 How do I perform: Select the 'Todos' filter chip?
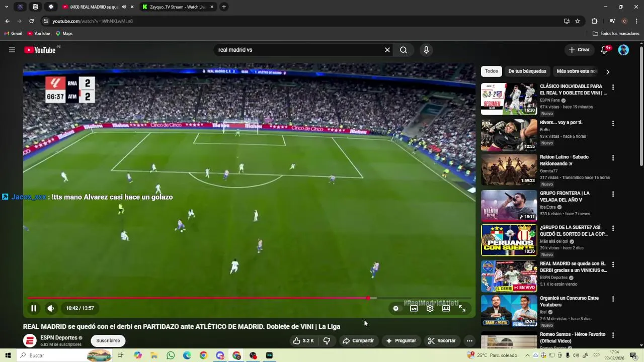click(x=492, y=71)
